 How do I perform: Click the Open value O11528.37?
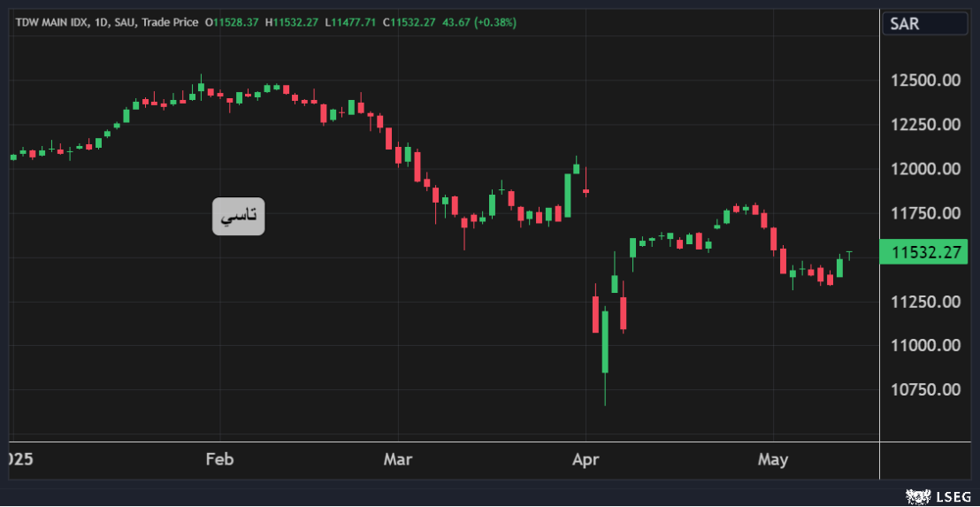coord(232,21)
